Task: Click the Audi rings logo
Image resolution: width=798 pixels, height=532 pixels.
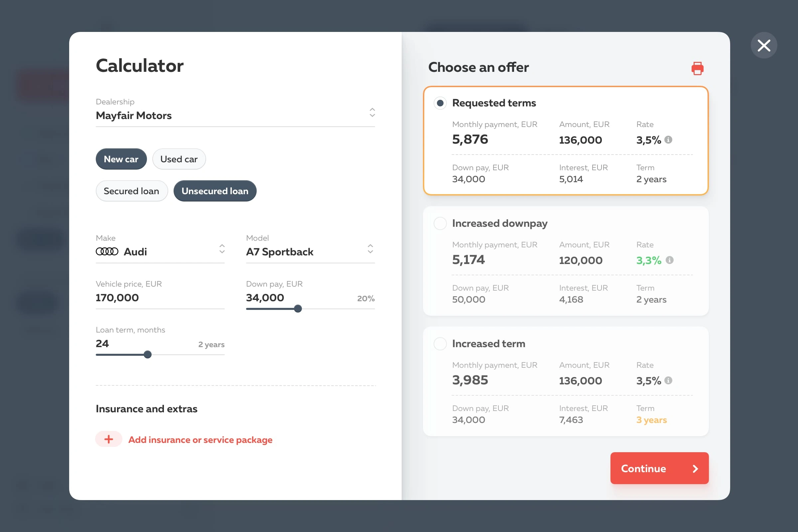Action: point(107,251)
